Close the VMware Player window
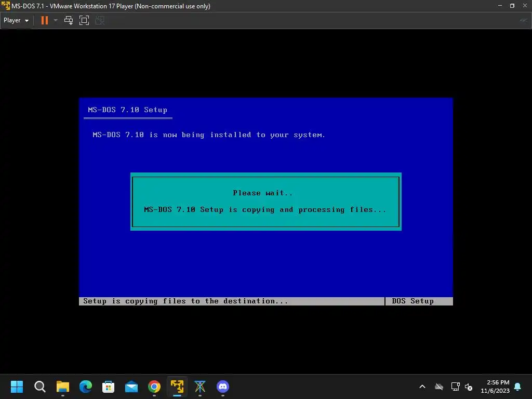Screen dimensions: 532x399 [525, 6]
